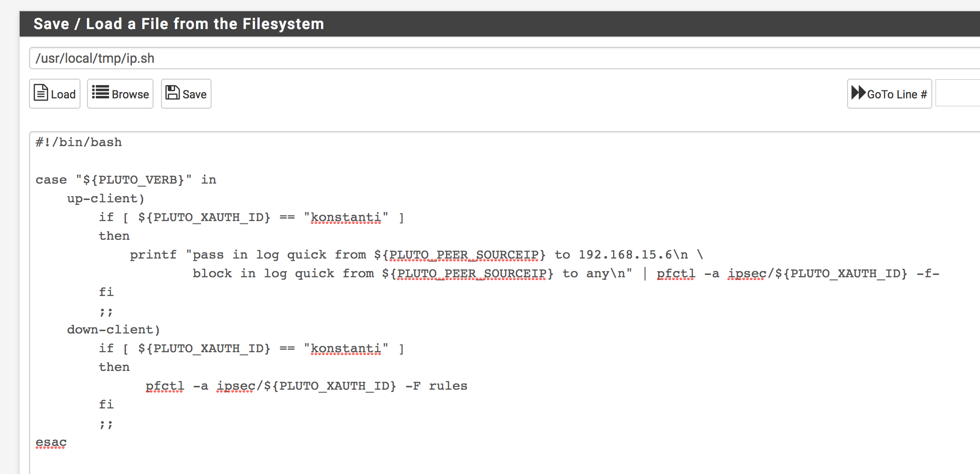The width and height of the screenshot is (980, 474).
Task: Open the Browse file list button
Action: point(120,94)
